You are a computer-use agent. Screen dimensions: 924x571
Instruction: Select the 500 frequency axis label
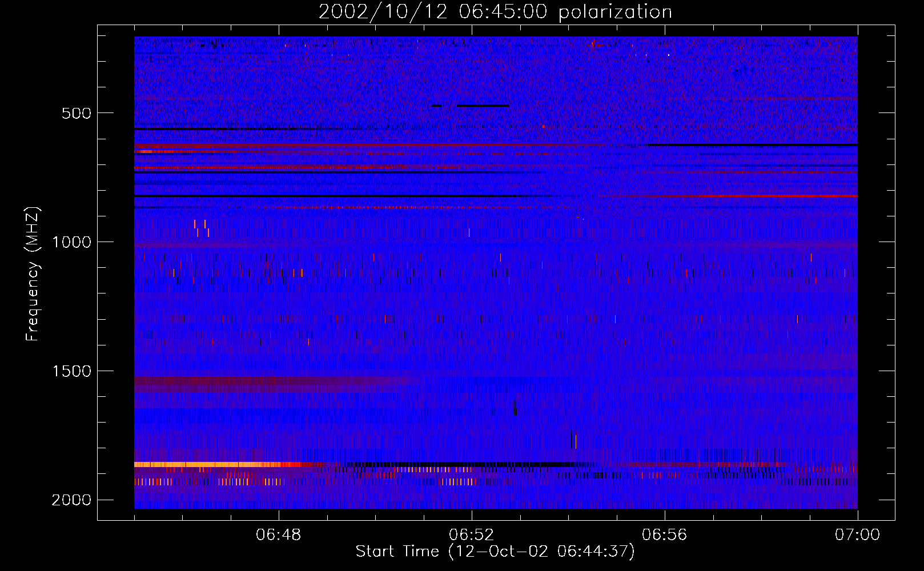coord(77,113)
